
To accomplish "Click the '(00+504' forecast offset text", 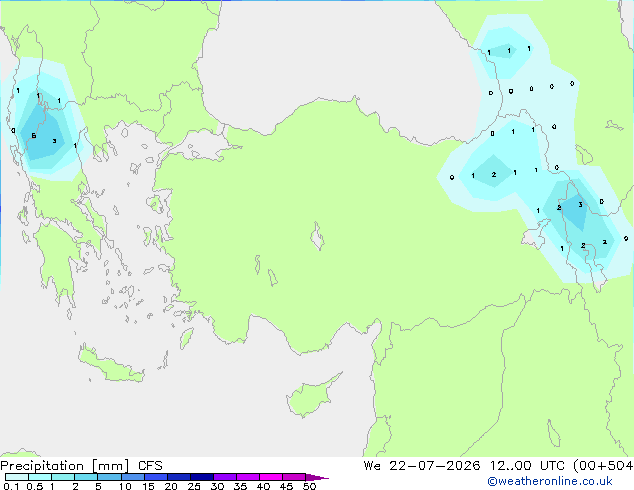I will [603, 466].
